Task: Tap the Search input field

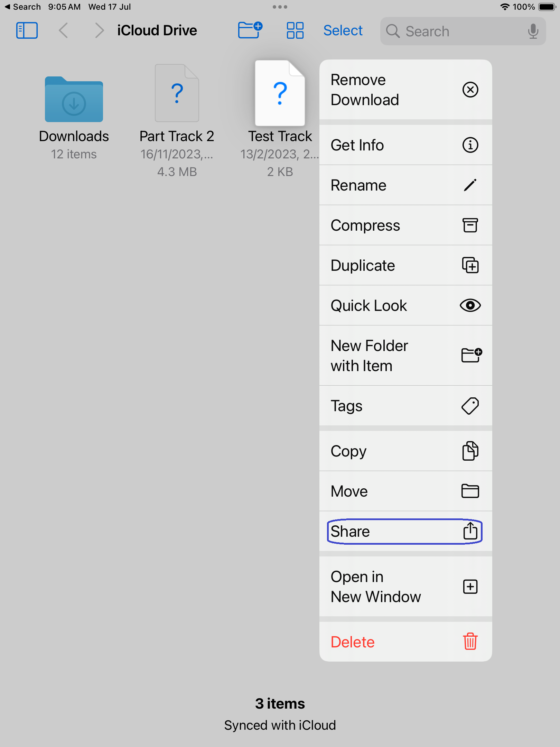Action: click(449, 31)
